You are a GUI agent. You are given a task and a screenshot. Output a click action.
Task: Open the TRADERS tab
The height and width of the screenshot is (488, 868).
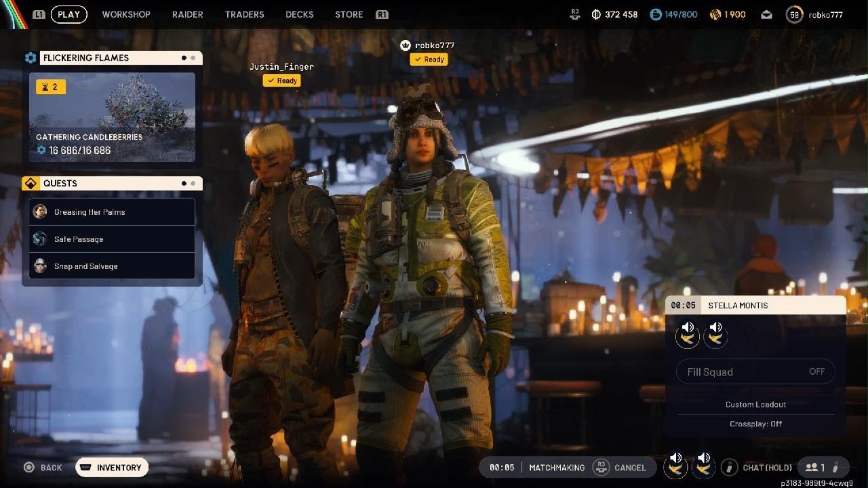[x=244, y=14]
